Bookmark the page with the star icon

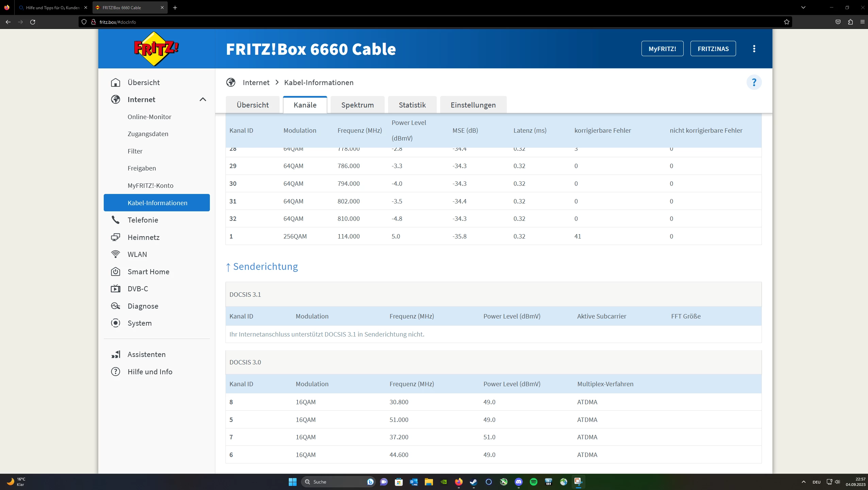point(786,22)
